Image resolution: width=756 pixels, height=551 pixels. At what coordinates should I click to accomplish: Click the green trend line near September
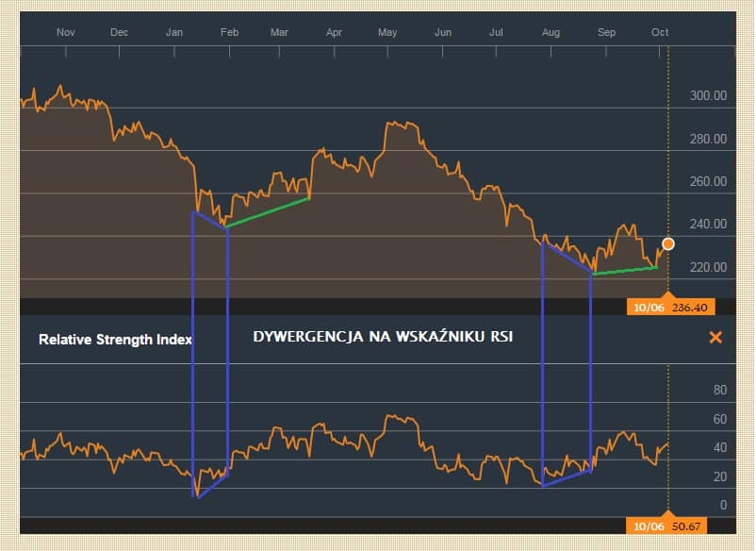click(x=625, y=271)
